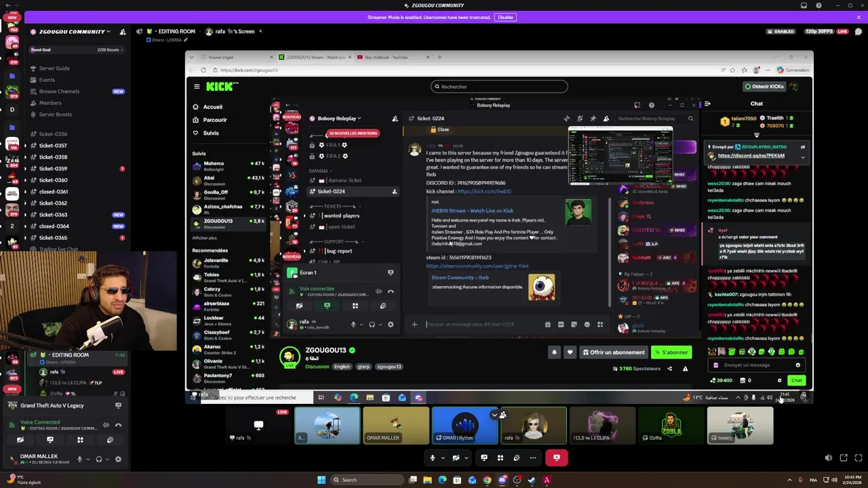Disconnect from voice using the hang-up icon

pos(118,425)
